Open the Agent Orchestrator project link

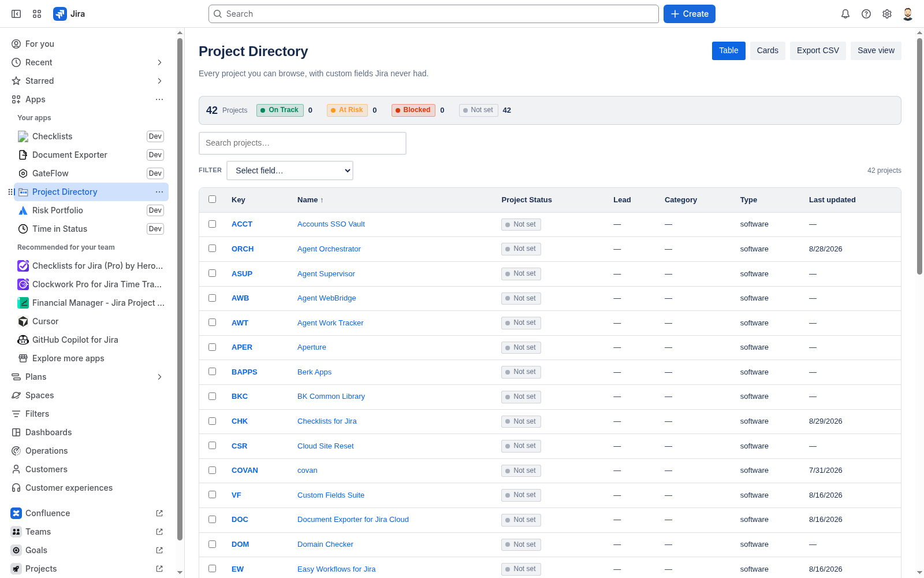click(329, 249)
